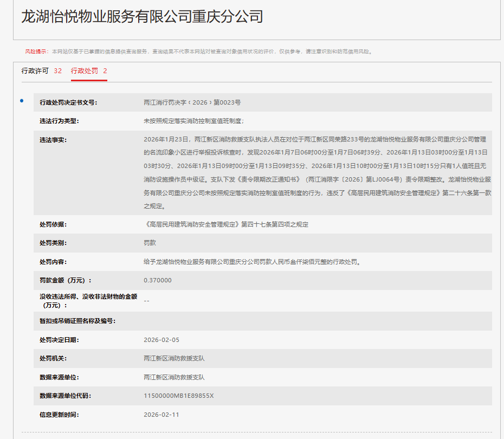
Task: Click the penalty decision date 2026-02-05
Action: pos(161,340)
